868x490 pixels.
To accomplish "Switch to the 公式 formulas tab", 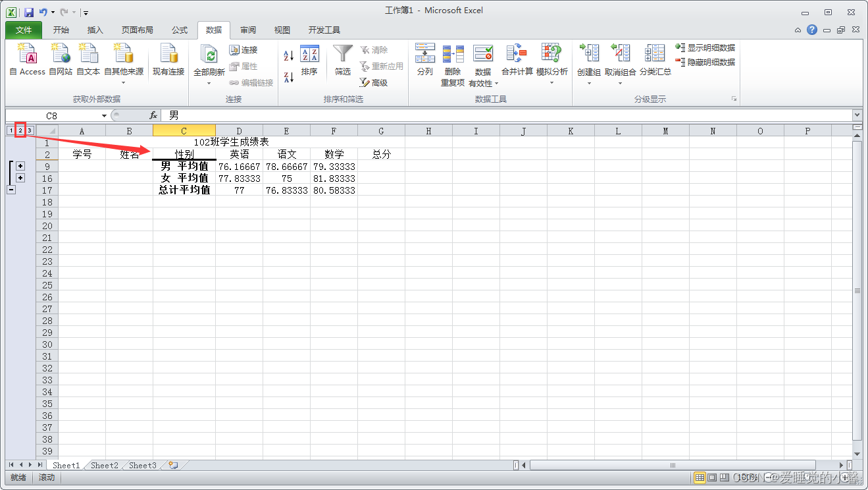I will coord(180,30).
